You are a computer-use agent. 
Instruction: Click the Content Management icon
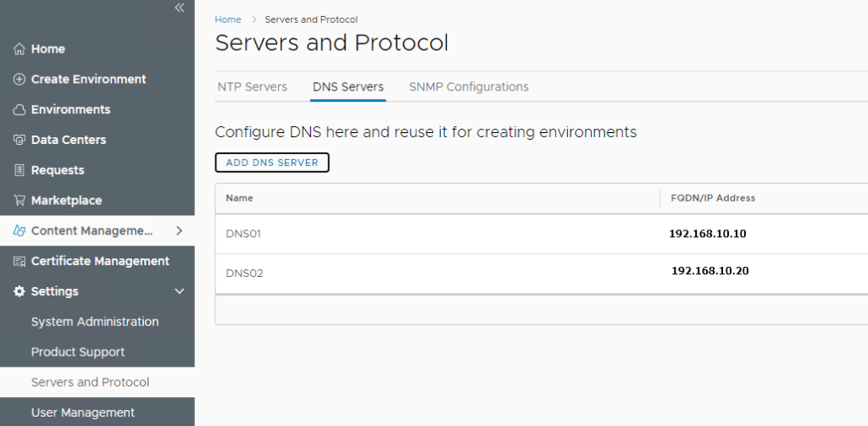coord(19,231)
